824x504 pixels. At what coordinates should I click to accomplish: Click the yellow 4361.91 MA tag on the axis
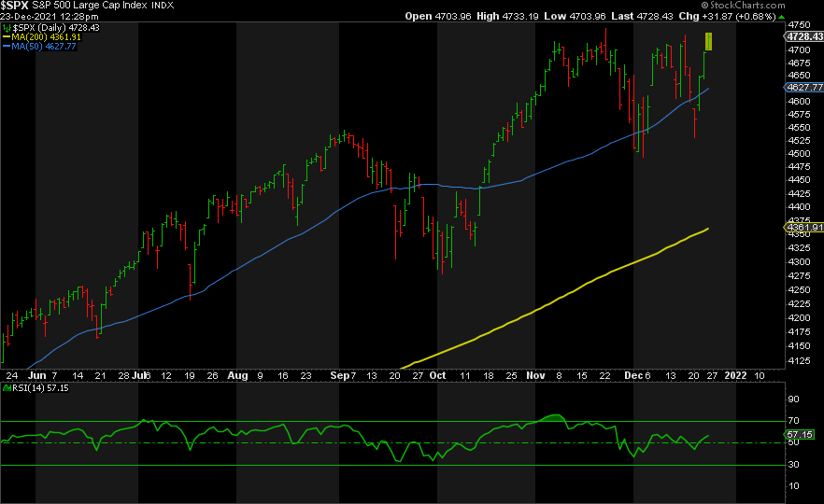click(x=804, y=228)
